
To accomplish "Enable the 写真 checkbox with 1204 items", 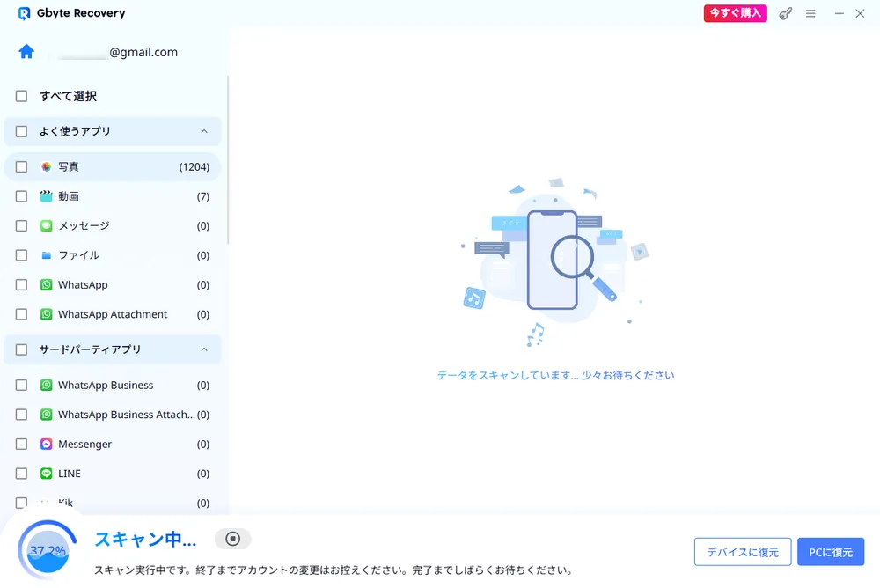I will [21, 166].
